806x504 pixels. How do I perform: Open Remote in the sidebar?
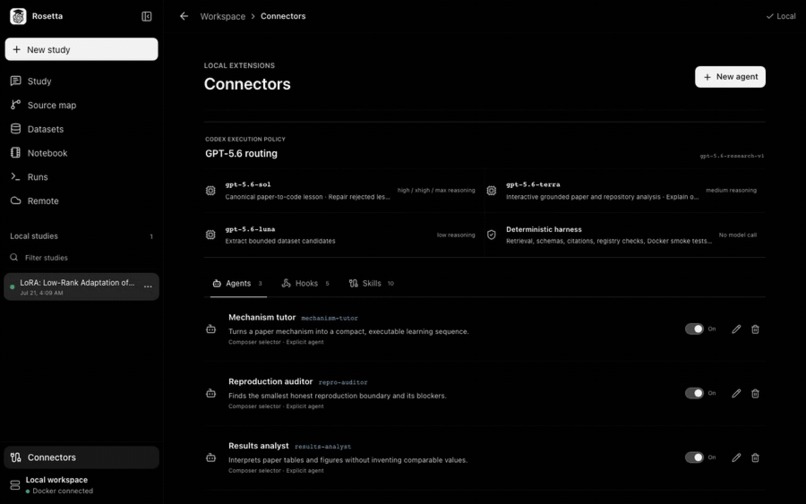(82, 201)
